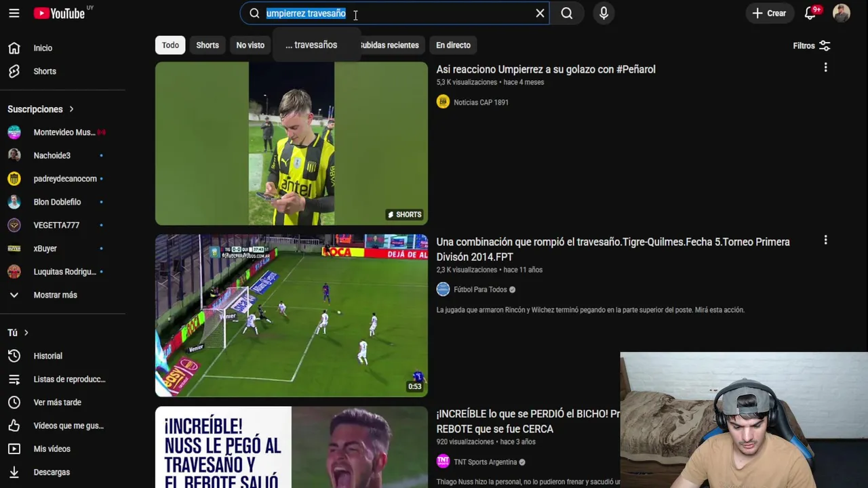Screen dimensions: 868x488
Task: Play Nuss travesaño video thumbnail
Action: [x=292, y=447]
